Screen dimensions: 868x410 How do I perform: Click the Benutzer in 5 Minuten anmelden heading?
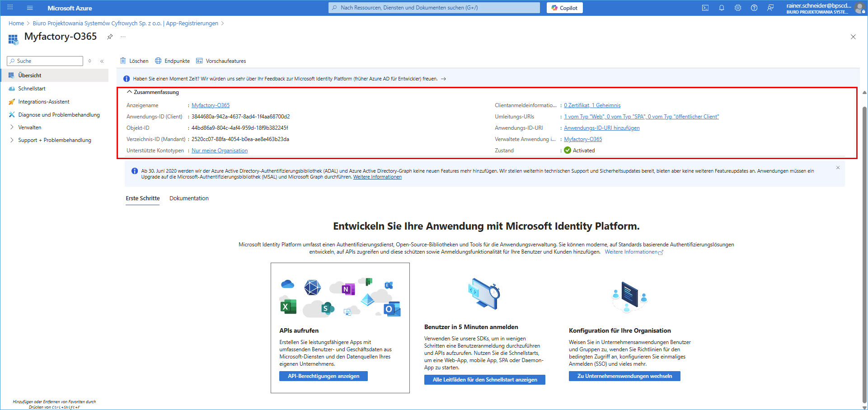(x=471, y=327)
